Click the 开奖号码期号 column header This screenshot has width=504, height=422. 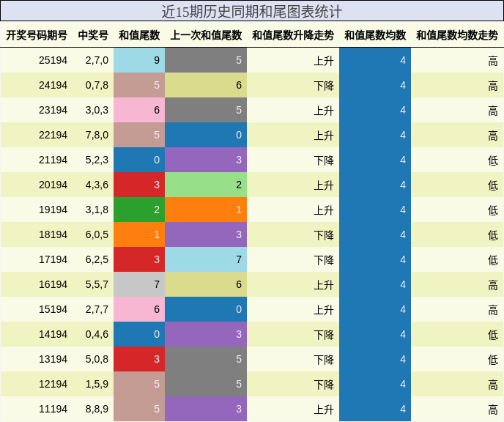[37, 35]
